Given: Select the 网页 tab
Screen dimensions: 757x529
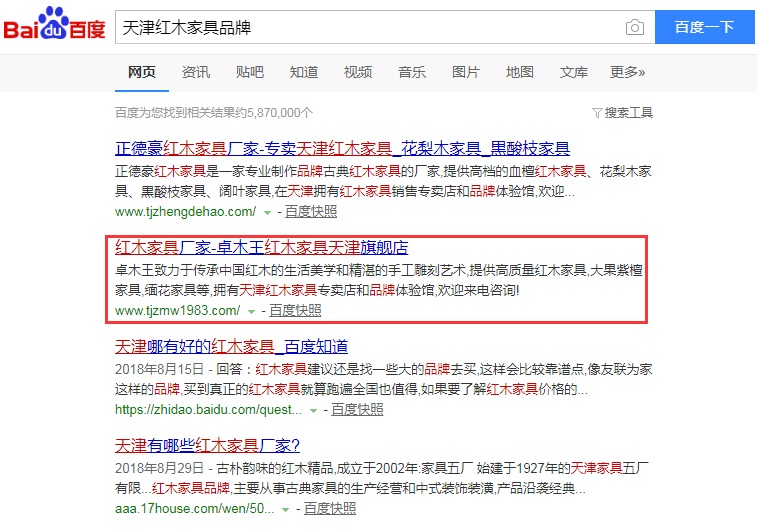Looking at the screenshot, I should [141, 72].
